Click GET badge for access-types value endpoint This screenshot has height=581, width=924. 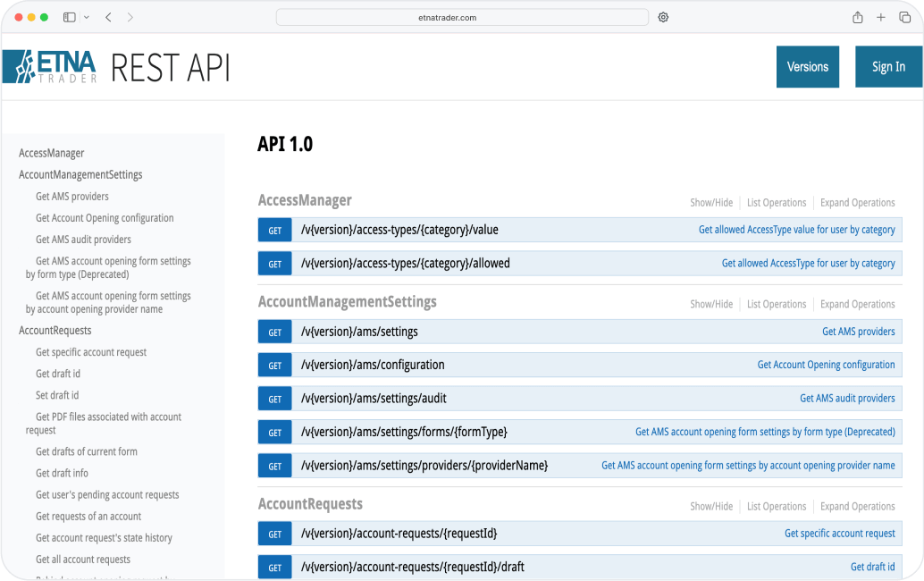(274, 231)
